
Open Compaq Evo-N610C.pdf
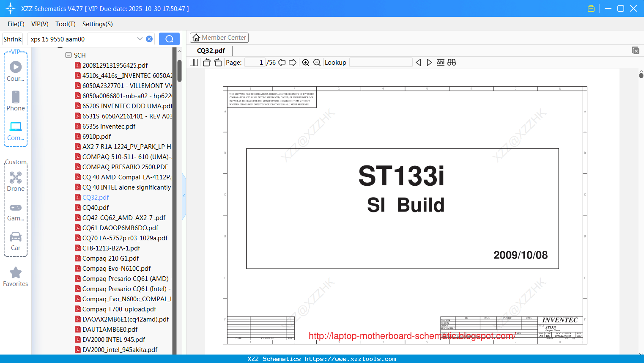pos(116,268)
